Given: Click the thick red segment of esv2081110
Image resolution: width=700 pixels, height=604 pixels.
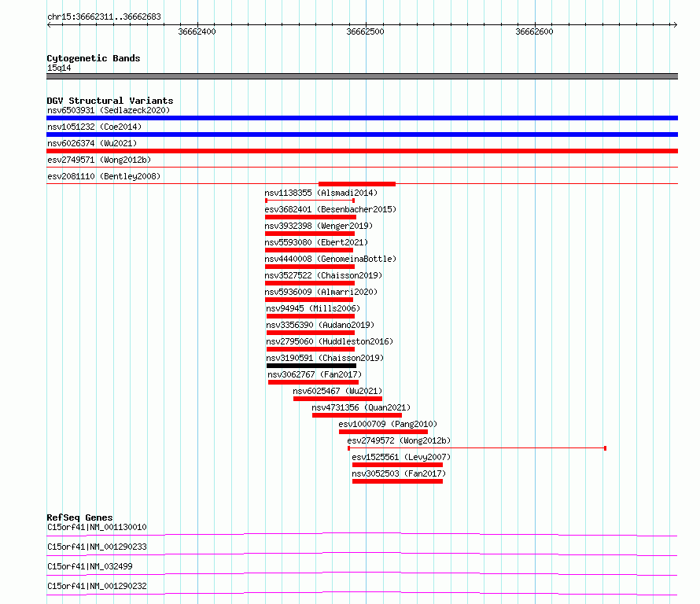Looking at the screenshot, I should (x=357, y=184).
